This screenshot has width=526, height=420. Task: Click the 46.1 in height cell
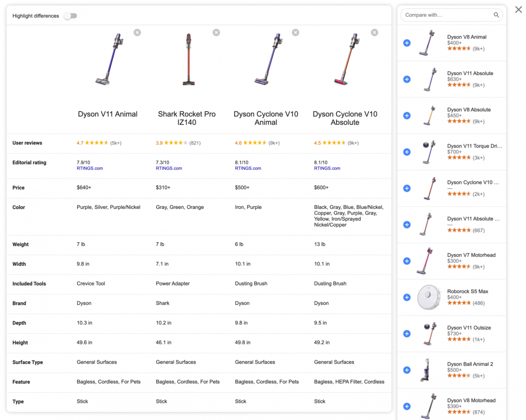point(163,342)
